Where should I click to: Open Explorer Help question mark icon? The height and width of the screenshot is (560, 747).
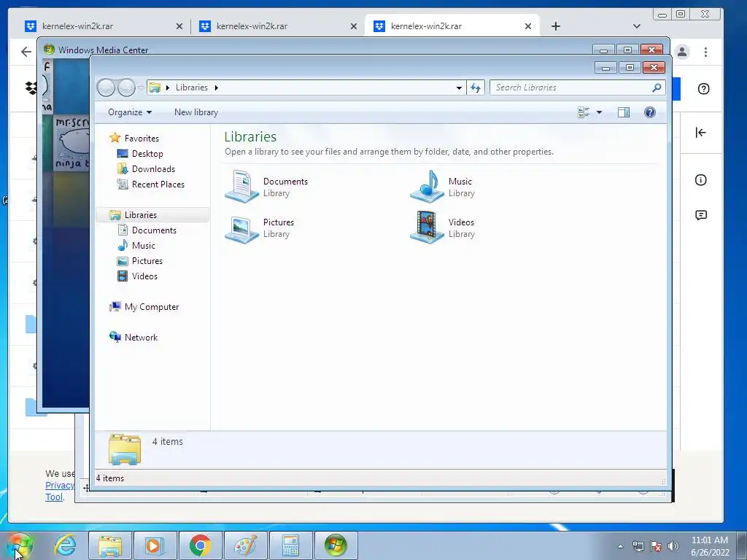point(650,112)
